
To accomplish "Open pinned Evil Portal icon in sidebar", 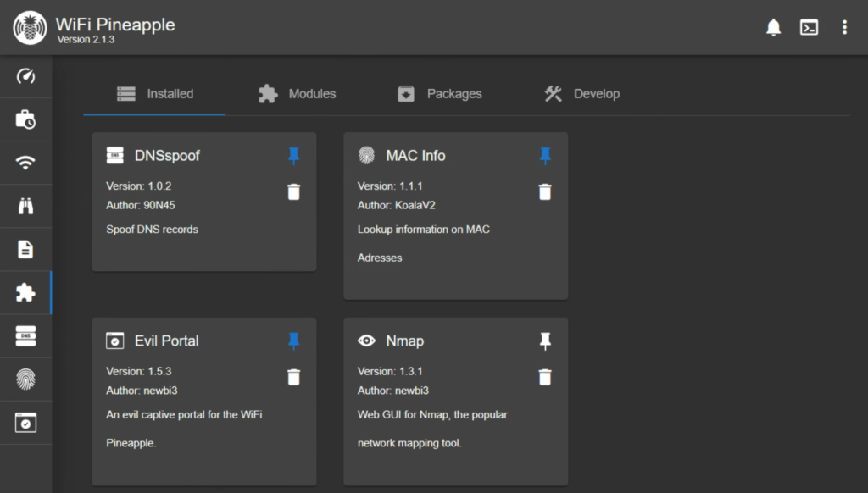I will click(x=25, y=423).
